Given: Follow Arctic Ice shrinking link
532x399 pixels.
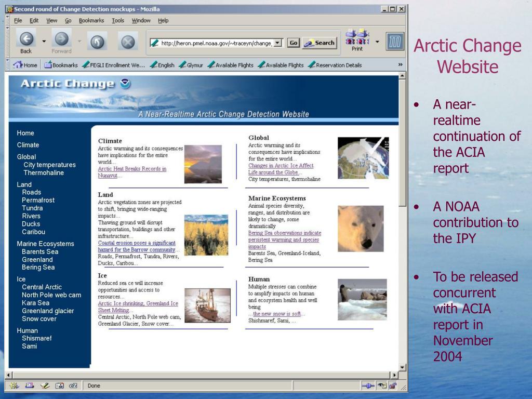Looking at the screenshot, I should tap(138, 307).
